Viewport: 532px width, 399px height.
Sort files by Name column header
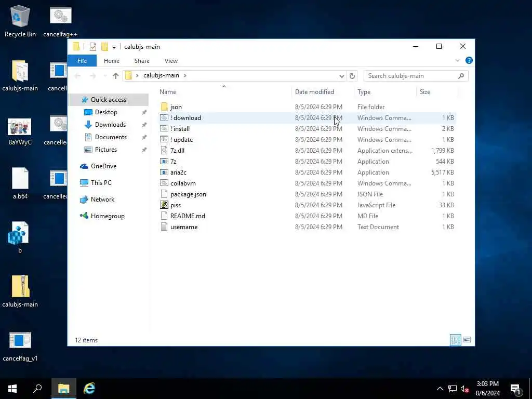click(224, 91)
